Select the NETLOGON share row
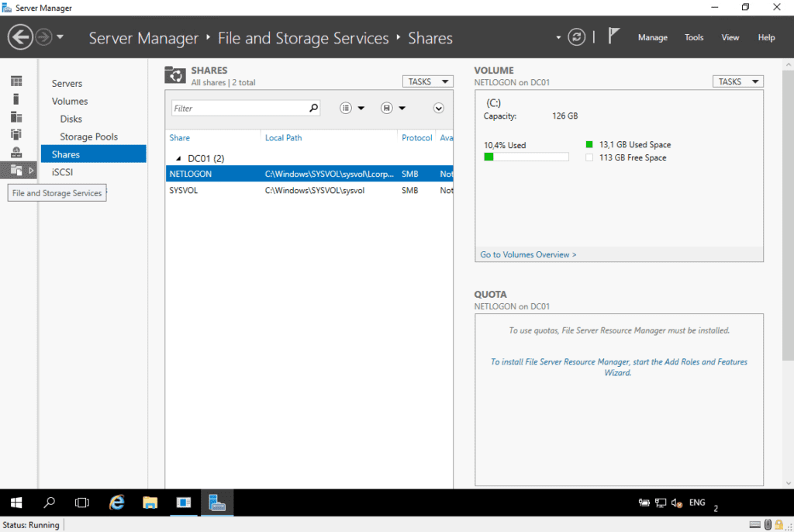This screenshot has height=532, width=794. (309, 174)
